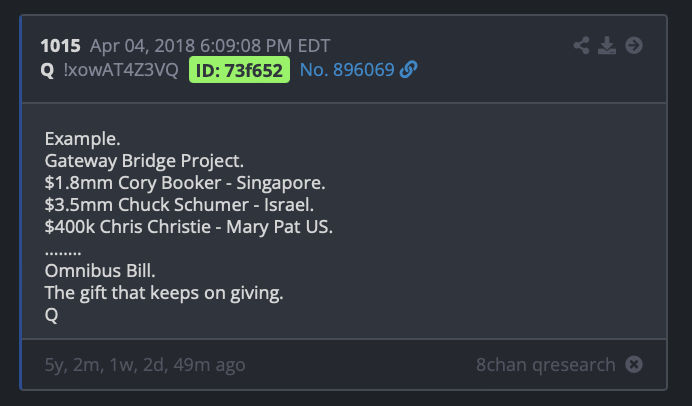Click the relative time '49m ago' text
The height and width of the screenshot is (406, 692).
(209, 365)
